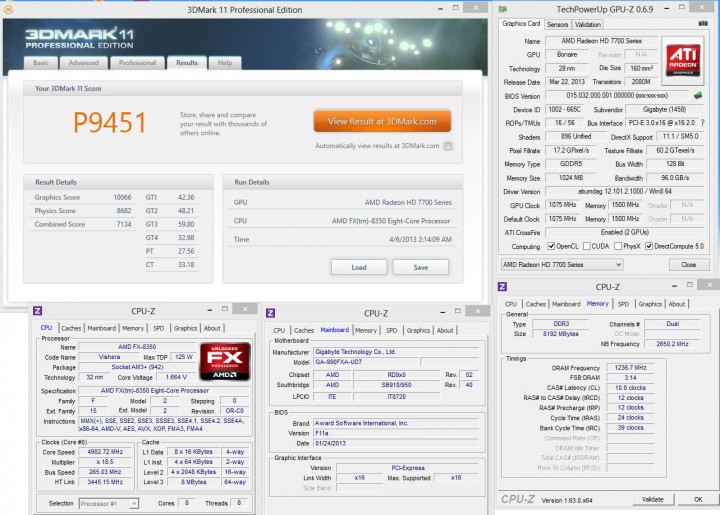Click the DRAM Frequency value 1236.7 MHz
Viewport: 720px width, 515px height.
pyautogui.click(x=630, y=368)
